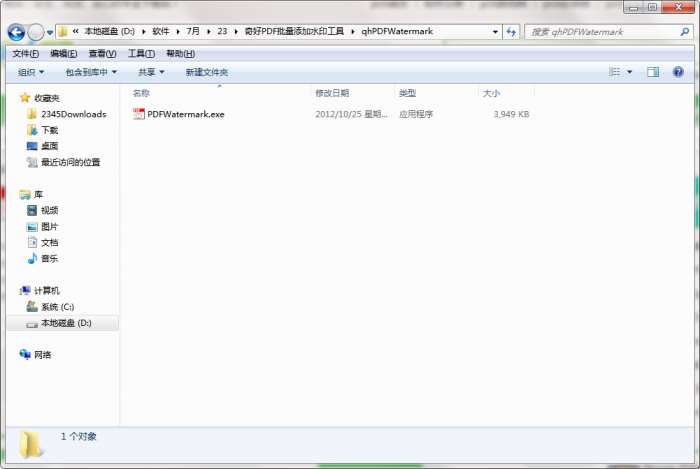
Task: Open 2345Downloads folder in sidebar
Action: (74, 114)
